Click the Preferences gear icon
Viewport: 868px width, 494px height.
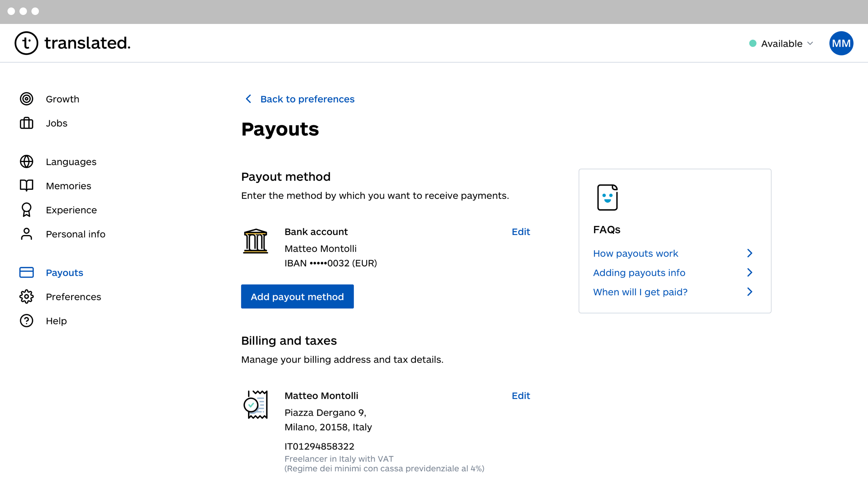click(27, 297)
